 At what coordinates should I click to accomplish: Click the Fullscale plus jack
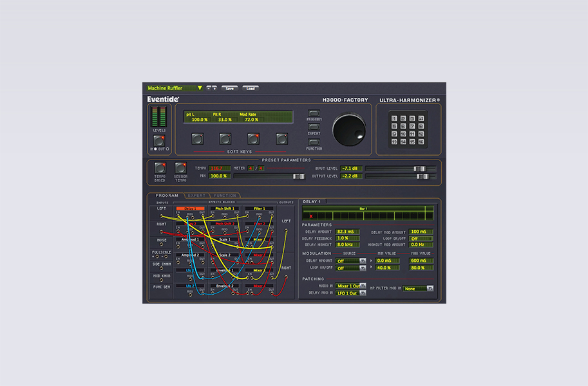point(157,257)
